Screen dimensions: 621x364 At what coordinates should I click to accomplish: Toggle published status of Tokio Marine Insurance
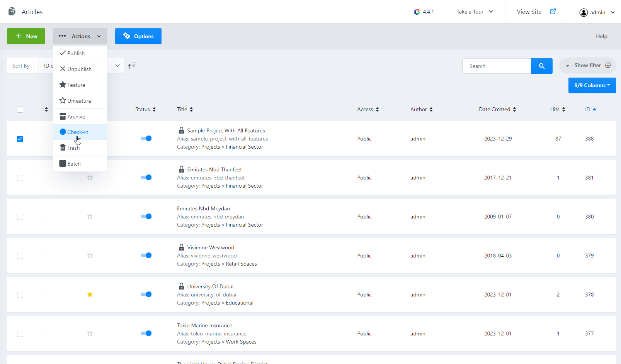(146, 334)
